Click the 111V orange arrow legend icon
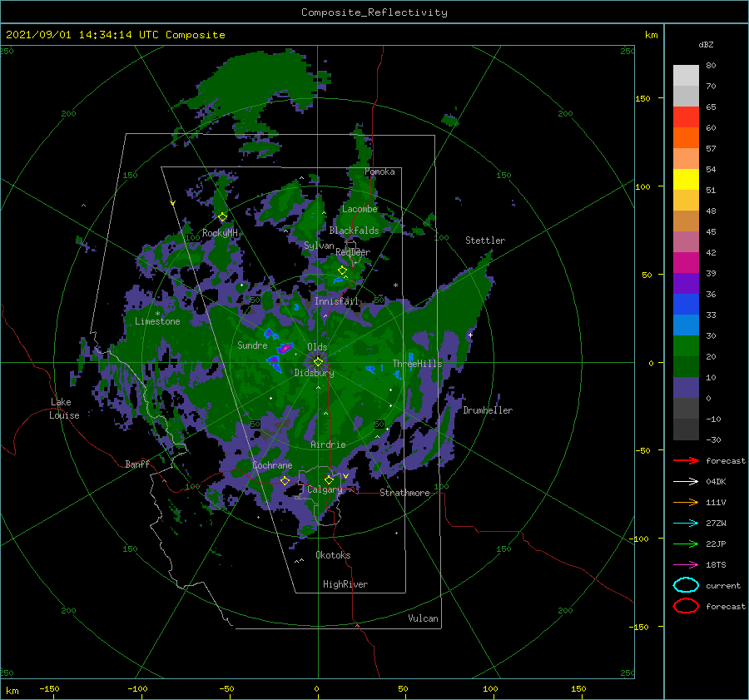 (x=686, y=502)
